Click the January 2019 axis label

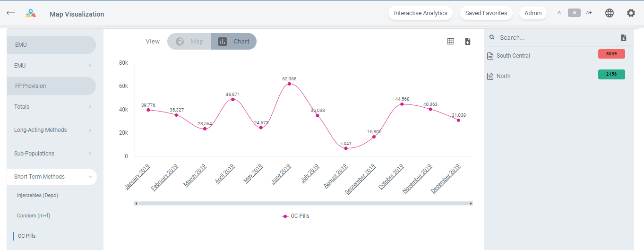[x=138, y=176]
